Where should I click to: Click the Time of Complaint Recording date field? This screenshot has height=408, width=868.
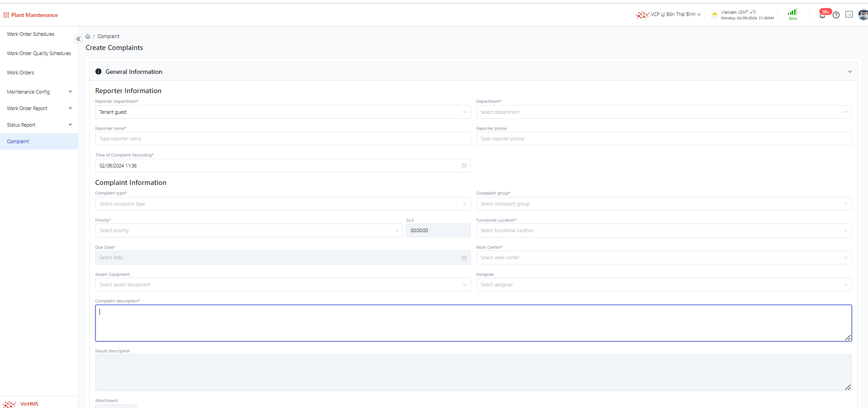[283, 166]
